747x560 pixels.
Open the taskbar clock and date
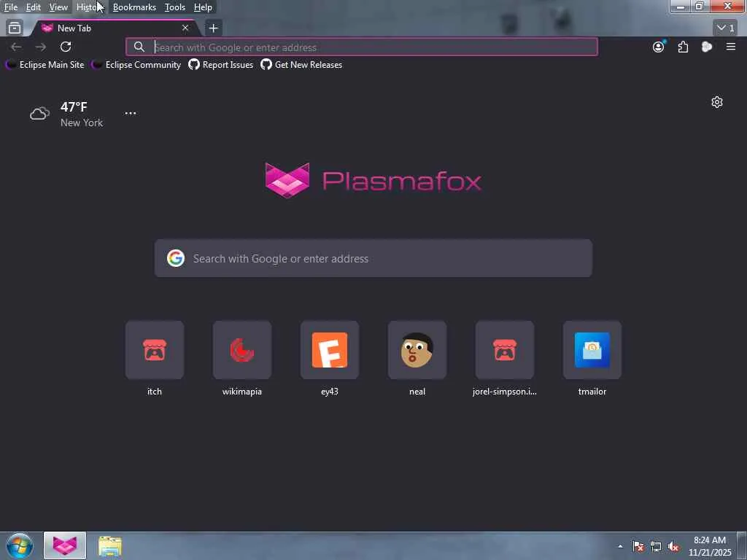pos(710,546)
